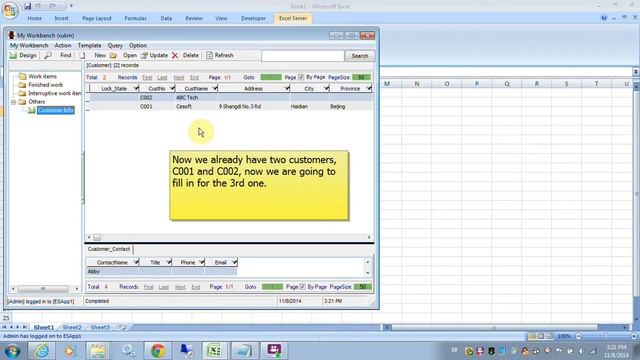Click the Windows Start button

pyautogui.click(x=12, y=351)
